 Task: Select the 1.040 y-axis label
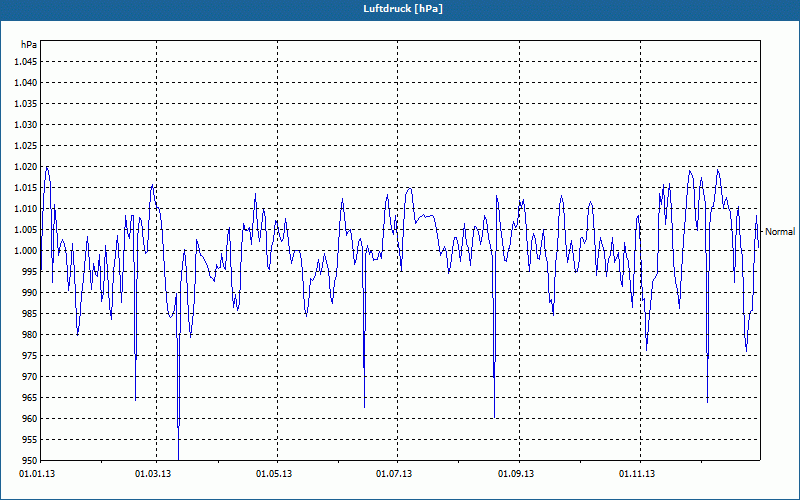[x=25, y=83]
